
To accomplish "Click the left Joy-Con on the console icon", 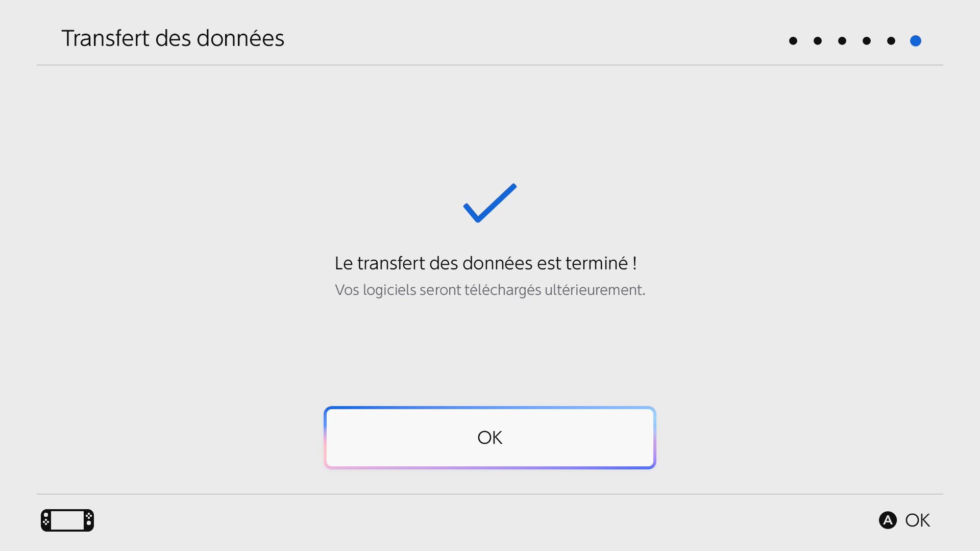I will pos(46,520).
